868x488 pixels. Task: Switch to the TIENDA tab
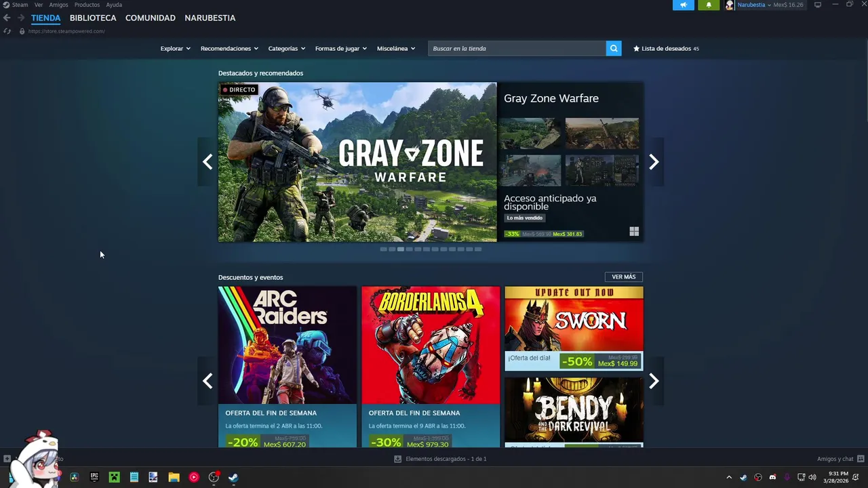45,18
